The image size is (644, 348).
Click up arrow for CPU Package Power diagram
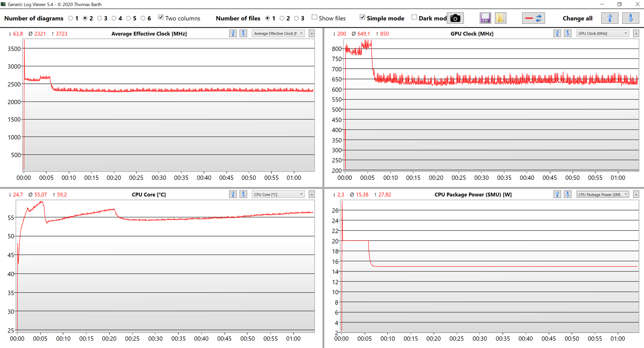pyautogui.click(x=557, y=194)
